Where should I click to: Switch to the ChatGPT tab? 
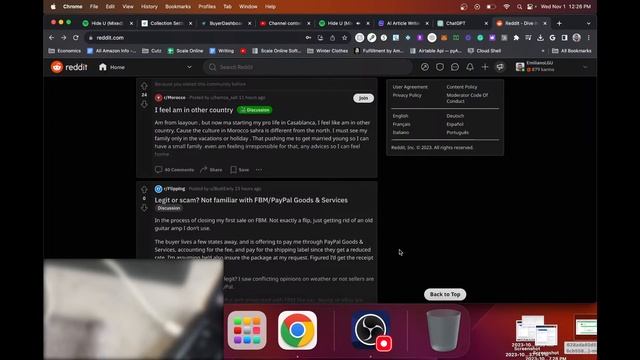pos(463,23)
